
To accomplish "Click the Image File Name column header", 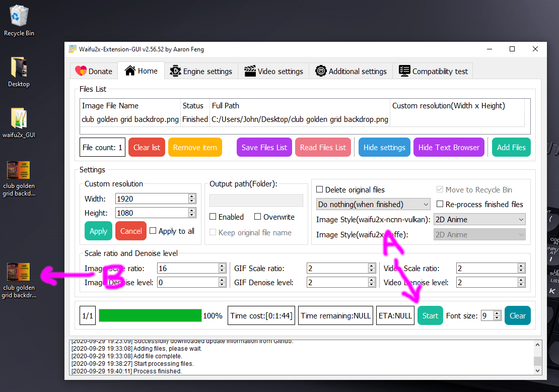I will [130, 106].
